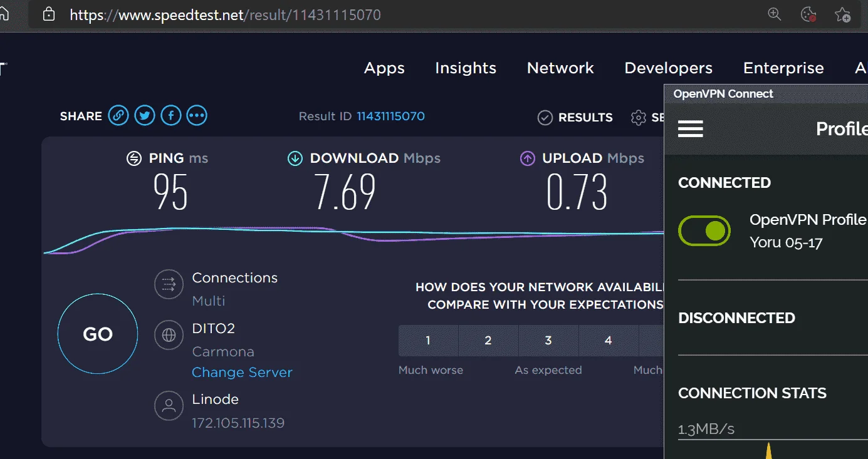
Task: Click the OpenVPN Connect title bar
Action: click(x=766, y=94)
